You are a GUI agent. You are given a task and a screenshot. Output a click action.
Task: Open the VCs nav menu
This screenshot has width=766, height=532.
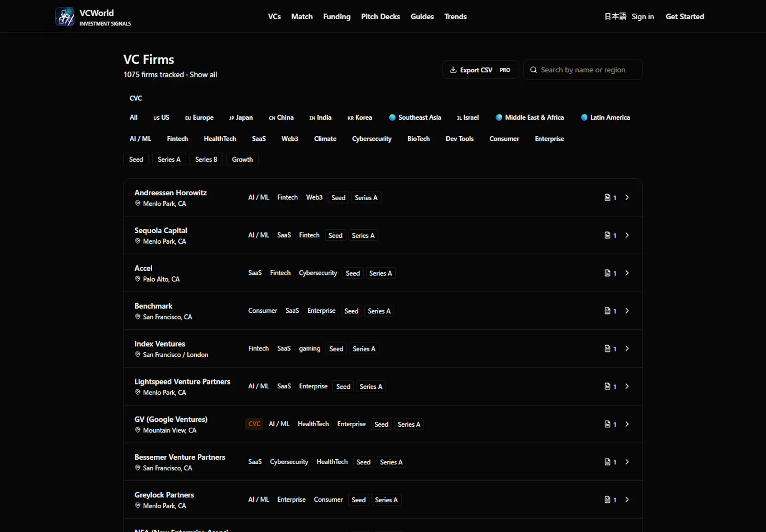point(274,16)
